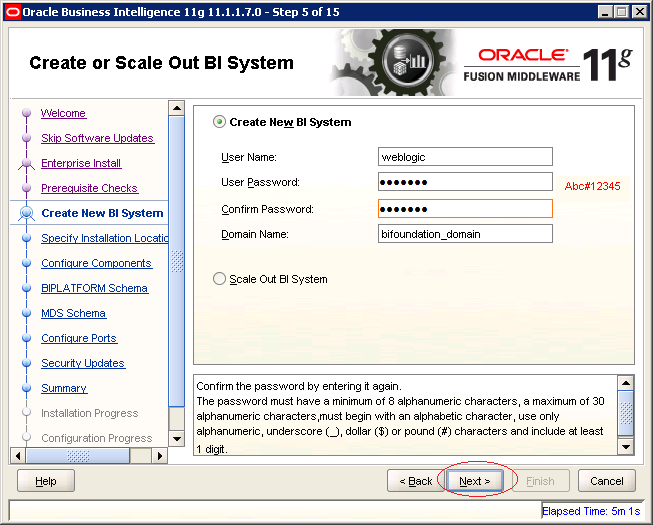Screen dimensions: 653x525
Task: Click step panel scroll up arrow
Action: click(177, 108)
